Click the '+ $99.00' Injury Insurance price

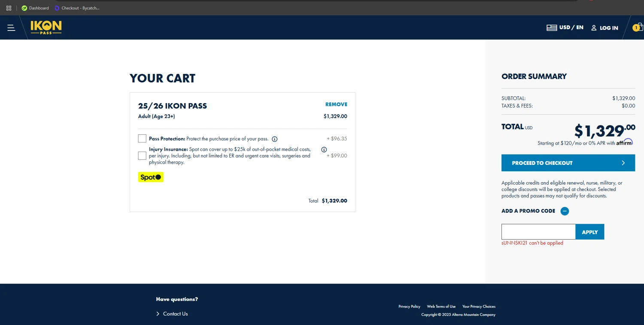click(x=337, y=155)
